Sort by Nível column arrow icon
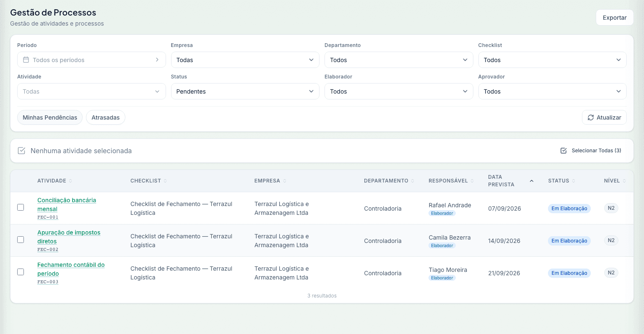The height and width of the screenshot is (334, 644). (x=624, y=181)
